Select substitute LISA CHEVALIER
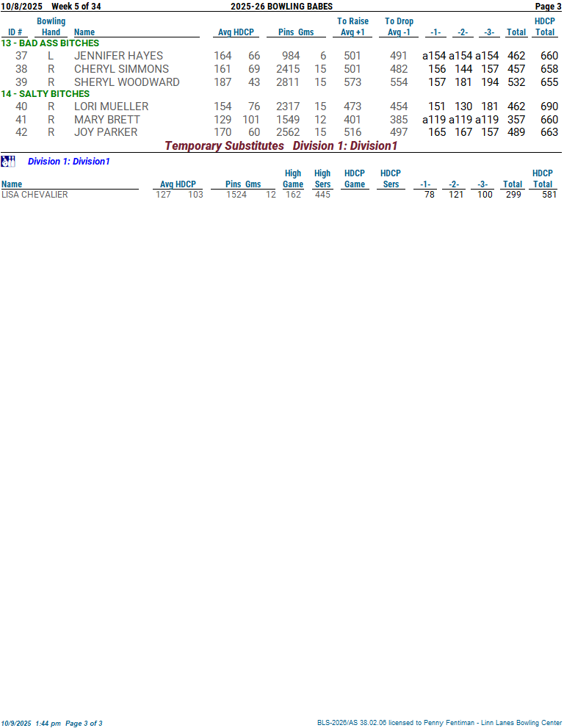The image size is (564, 728). point(35,195)
